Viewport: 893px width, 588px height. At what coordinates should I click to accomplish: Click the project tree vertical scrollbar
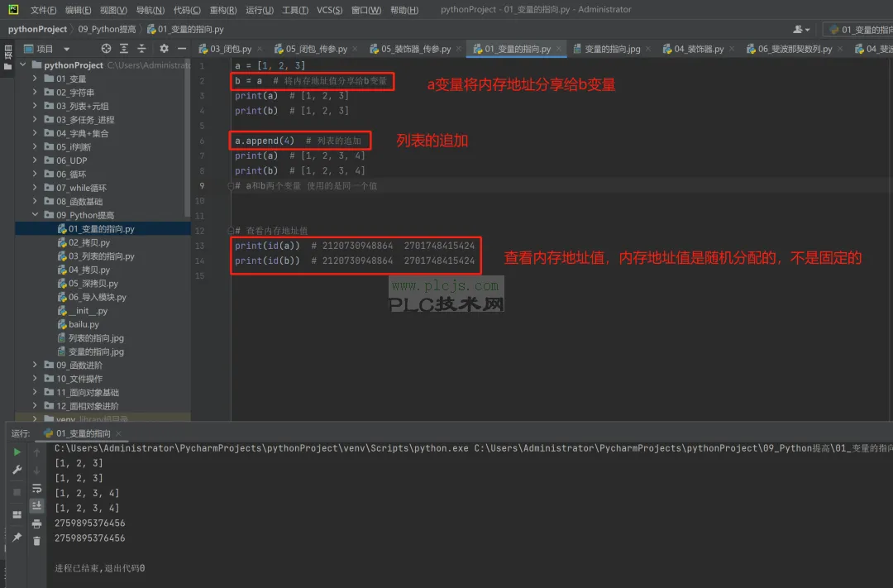pos(188,136)
